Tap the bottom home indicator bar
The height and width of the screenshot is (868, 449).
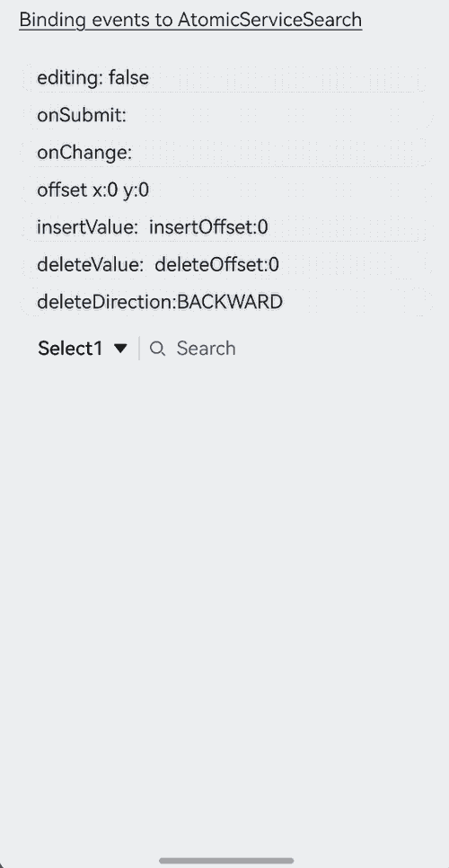pyautogui.click(x=226, y=860)
